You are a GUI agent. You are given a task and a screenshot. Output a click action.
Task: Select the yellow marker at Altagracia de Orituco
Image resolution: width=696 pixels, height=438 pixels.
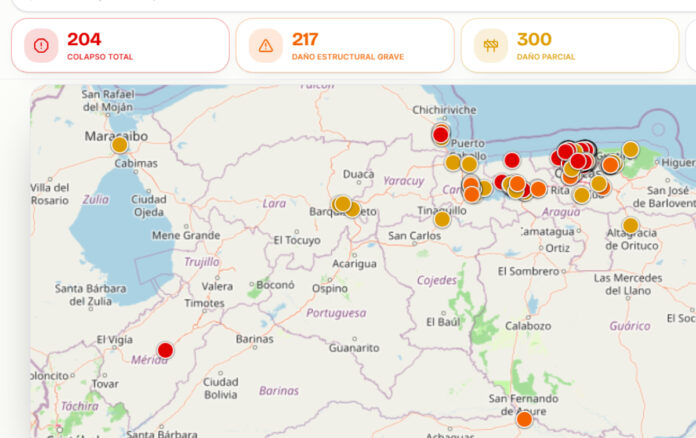click(x=631, y=225)
